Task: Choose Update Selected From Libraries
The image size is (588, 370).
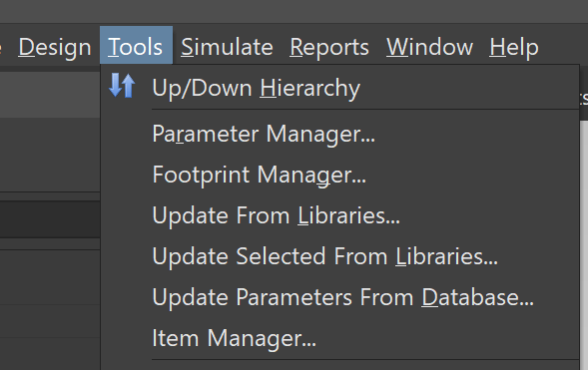Action: 325,256
